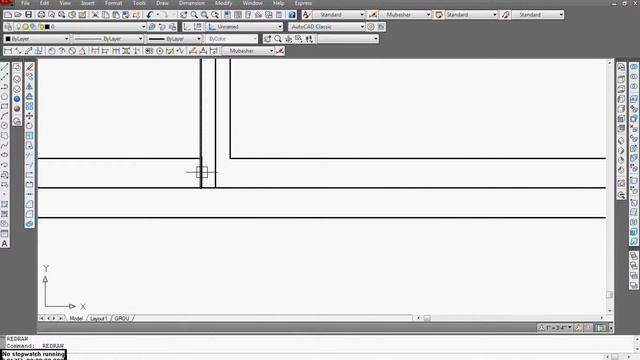This screenshot has width=640, height=360.
Task: Click the layer color swatch in Layer control
Action: [x=47, y=27]
